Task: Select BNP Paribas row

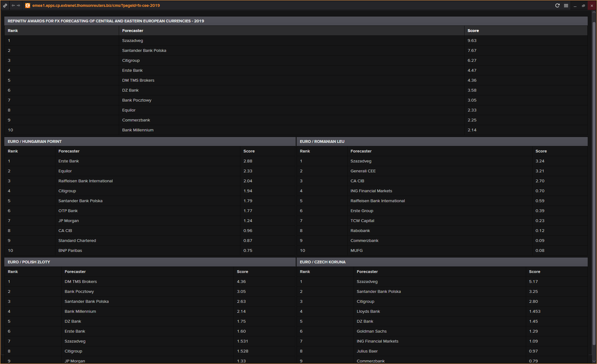Action: (150, 251)
